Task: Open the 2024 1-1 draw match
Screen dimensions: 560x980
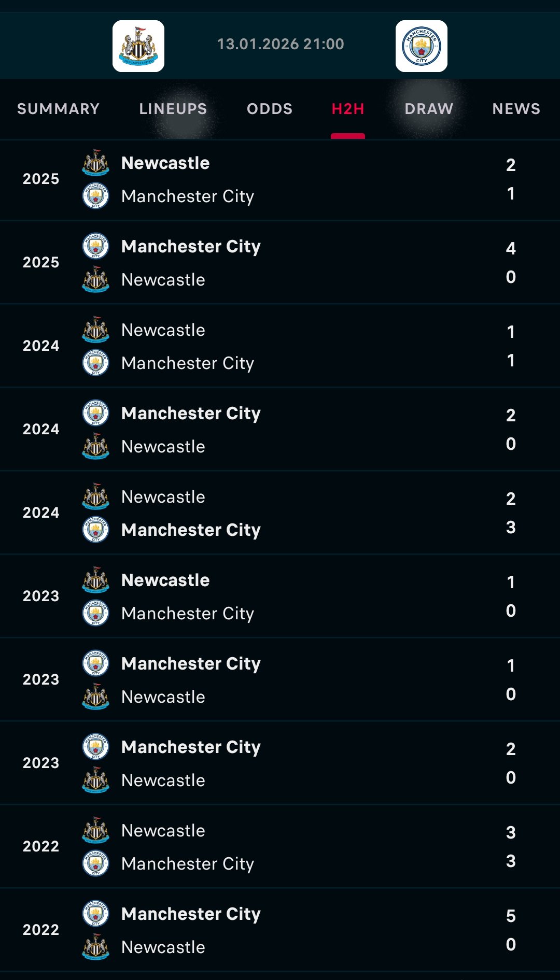Action: (280, 346)
